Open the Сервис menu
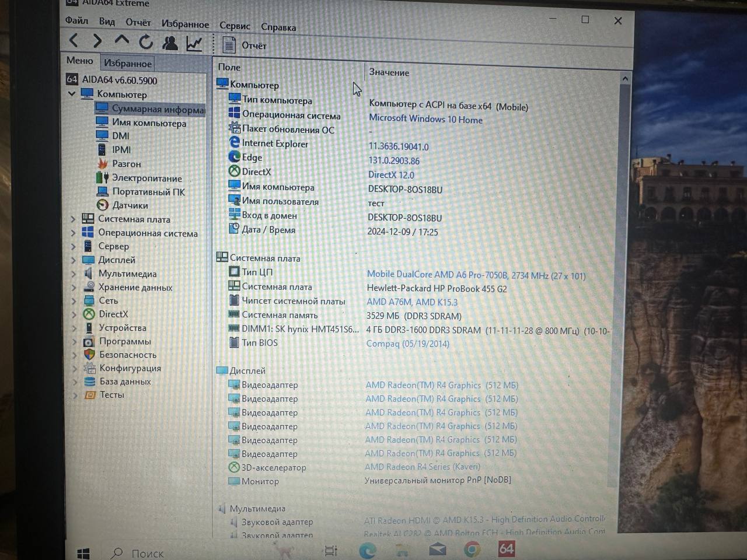Image resolution: width=747 pixels, height=560 pixels. click(235, 26)
